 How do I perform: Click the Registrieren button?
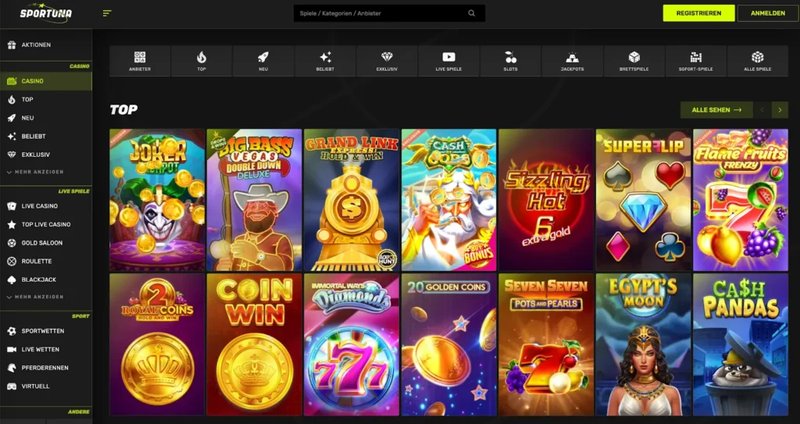[x=698, y=13]
